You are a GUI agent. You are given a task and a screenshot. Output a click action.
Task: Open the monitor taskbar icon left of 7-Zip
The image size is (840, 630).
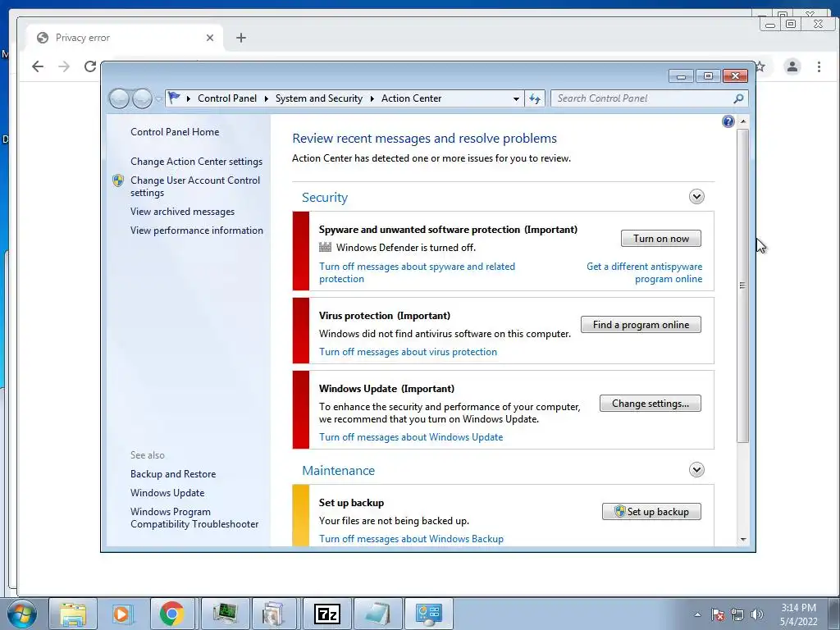pos(225,614)
